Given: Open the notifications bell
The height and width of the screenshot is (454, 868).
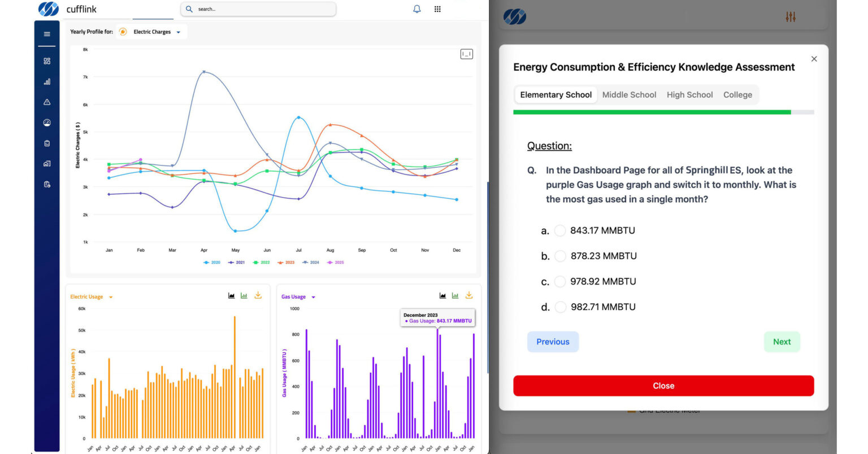Looking at the screenshot, I should 417,9.
